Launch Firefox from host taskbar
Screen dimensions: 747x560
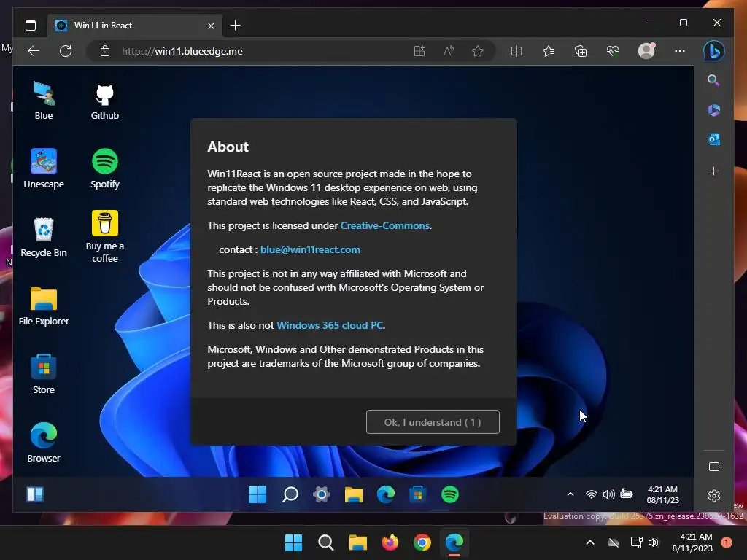click(x=390, y=542)
